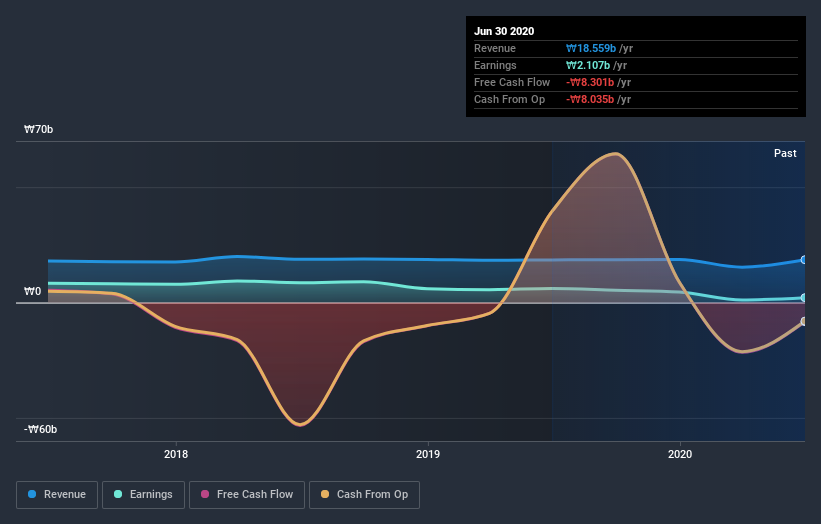Image resolution: width=821 pixels, height=524 pixels.
Task: Toggle the Earnings legend button
Action: pyautogui.click(x=143, y=495)
